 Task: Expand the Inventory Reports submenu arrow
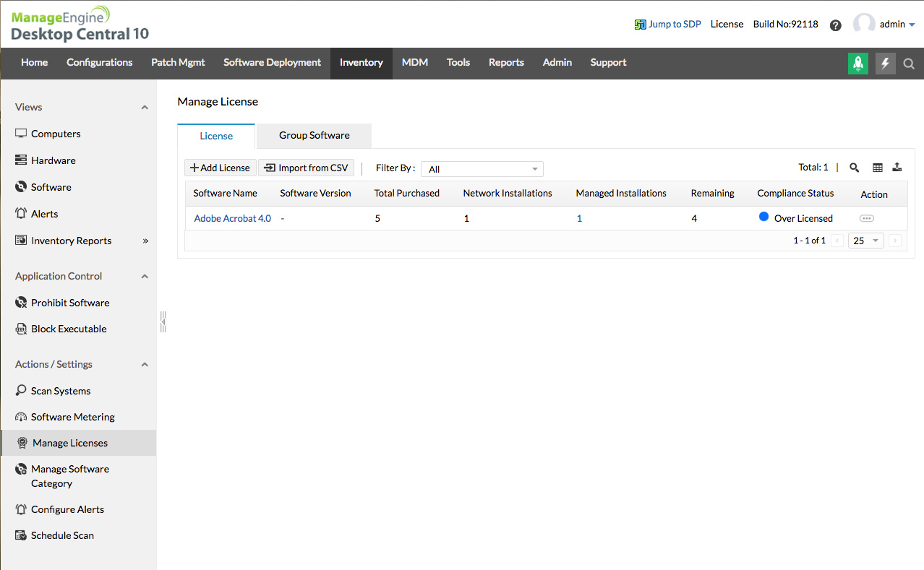click(x=145, y=241)
